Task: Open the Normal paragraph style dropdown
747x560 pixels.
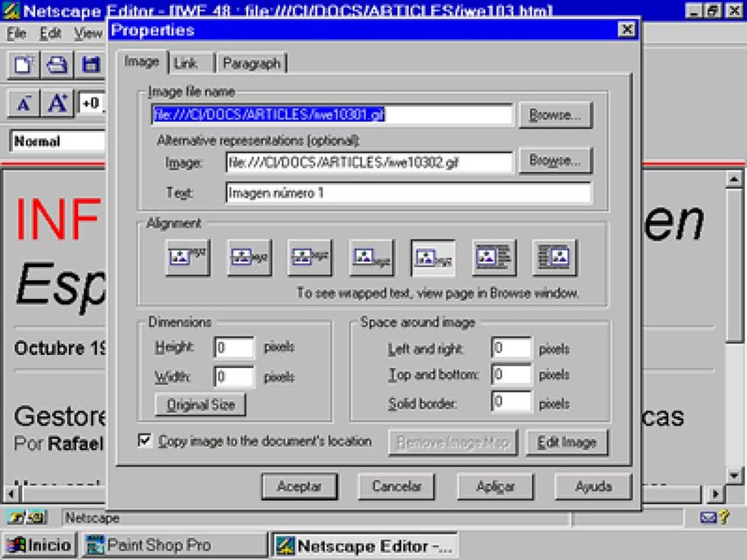Action: point(57,141)
